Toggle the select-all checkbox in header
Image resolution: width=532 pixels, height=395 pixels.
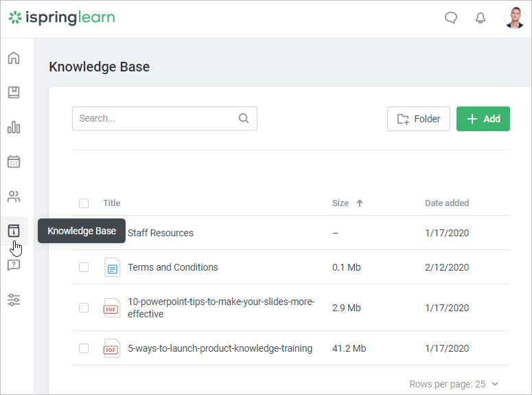(84, 203)
